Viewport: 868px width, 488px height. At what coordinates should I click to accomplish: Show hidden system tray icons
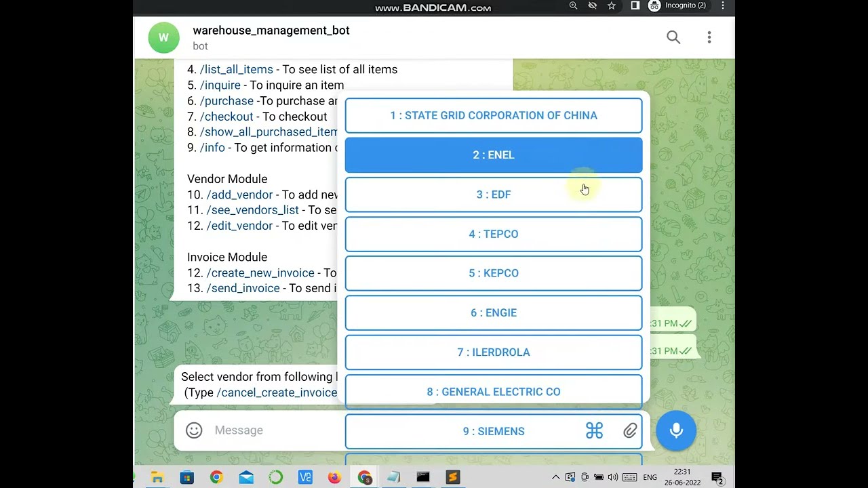tap(555, 478)
